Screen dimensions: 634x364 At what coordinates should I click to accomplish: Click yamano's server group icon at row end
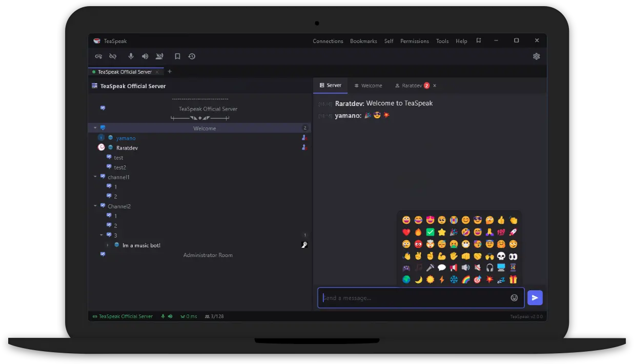[x=304, y=138]
